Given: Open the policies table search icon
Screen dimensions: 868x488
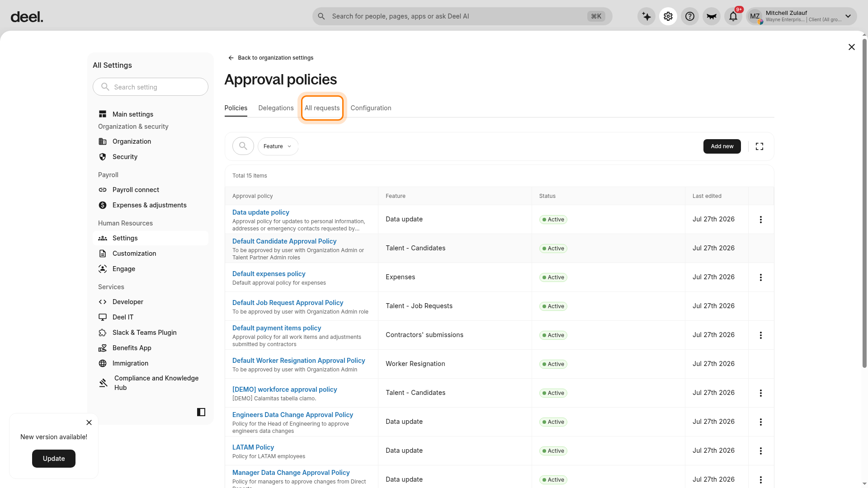Looking at the screenshot, I should [243, 146].
